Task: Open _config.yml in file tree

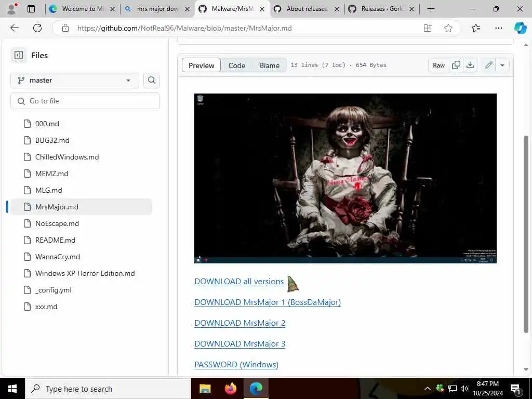Action: pos(54,290)
